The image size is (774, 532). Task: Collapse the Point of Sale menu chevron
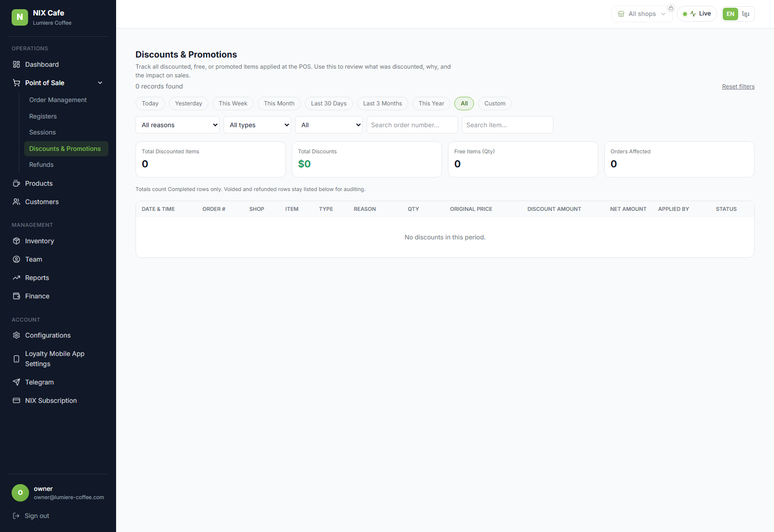point(100,83)
